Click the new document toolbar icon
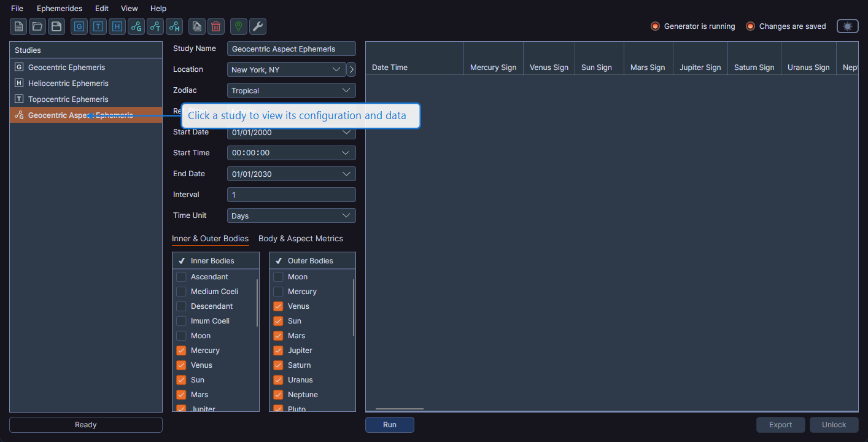The width and height of the screenshot is (868, 442). pyautogui.click(x=18, y=26)
